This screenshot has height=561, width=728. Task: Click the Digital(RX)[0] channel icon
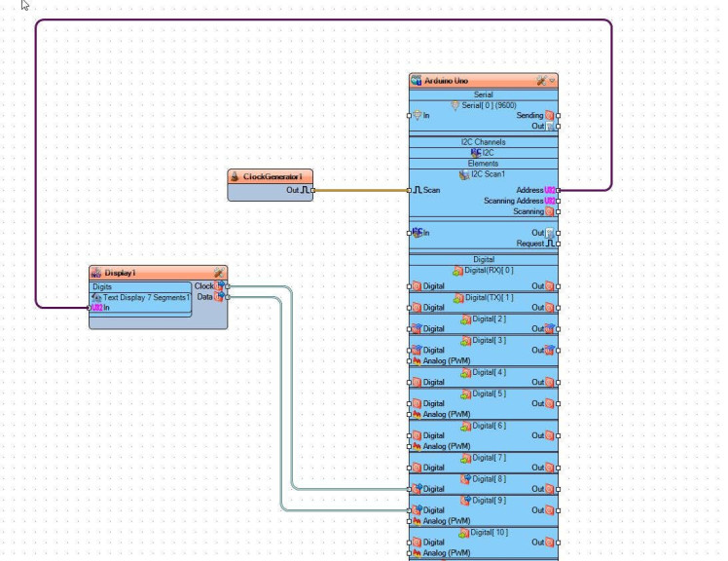(457, 271)
